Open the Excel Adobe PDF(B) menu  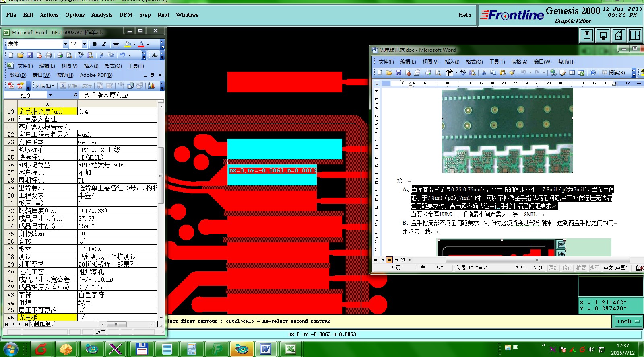pos(96,75)
